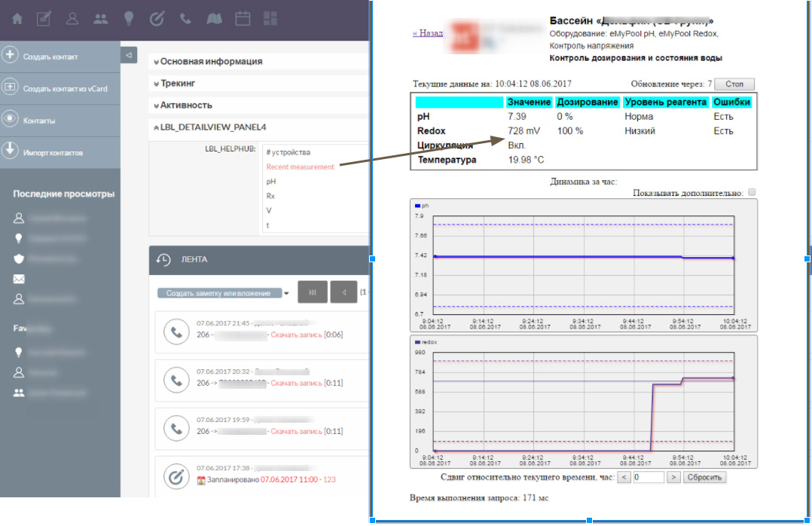The width and height of the screenshot is (812, 526).
Task: Jump to first page of the feed
Action: point(313,292)
